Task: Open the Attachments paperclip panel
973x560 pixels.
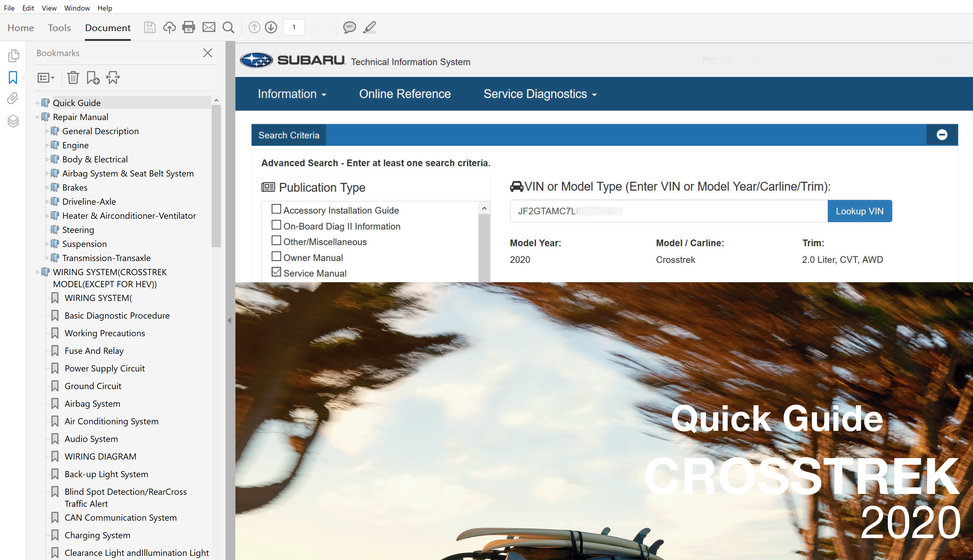Action: [x=13, y=98]
